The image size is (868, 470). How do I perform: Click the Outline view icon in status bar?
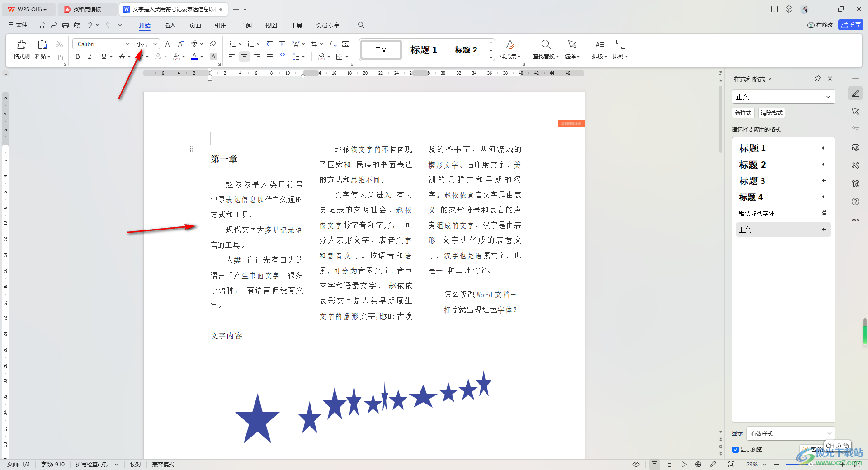669,464
